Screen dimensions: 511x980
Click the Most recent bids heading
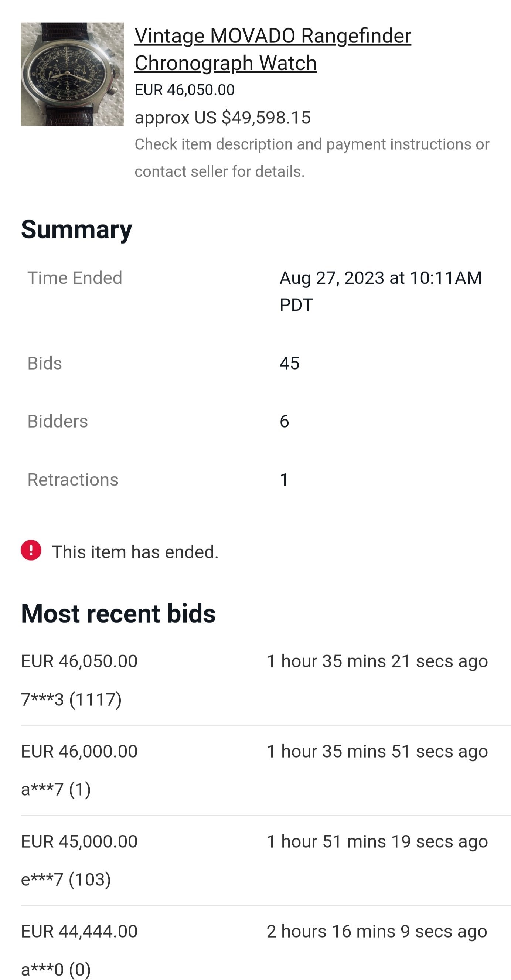[x=118, y=614]
